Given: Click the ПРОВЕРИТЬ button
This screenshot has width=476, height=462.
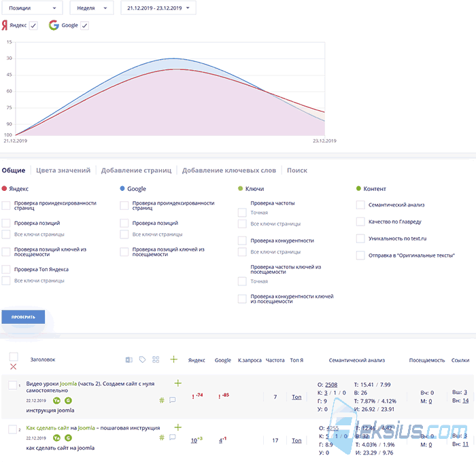Looking at the screenshot, I should pyautogui.click(x=23, y=317).
